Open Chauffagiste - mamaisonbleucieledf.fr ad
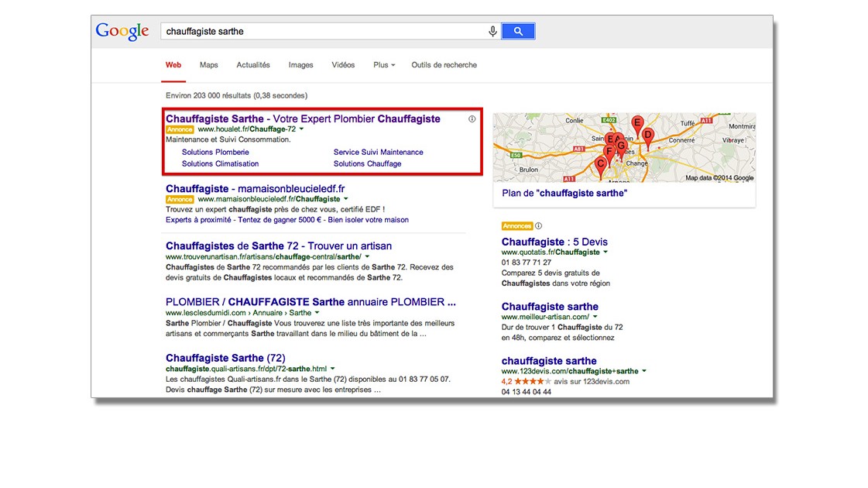 [256, 189]
